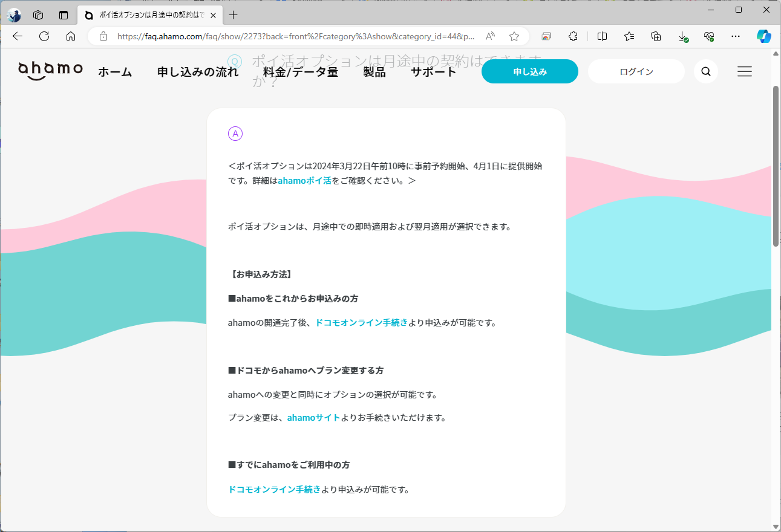
Task: Open the Downloads icon
Action: click(683, 36)
